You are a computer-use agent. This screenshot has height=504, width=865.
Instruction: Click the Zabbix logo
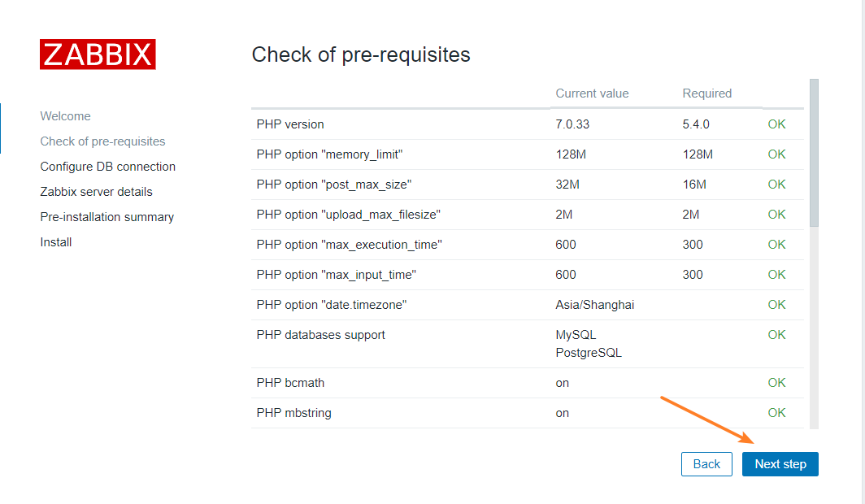coord(98,54)
